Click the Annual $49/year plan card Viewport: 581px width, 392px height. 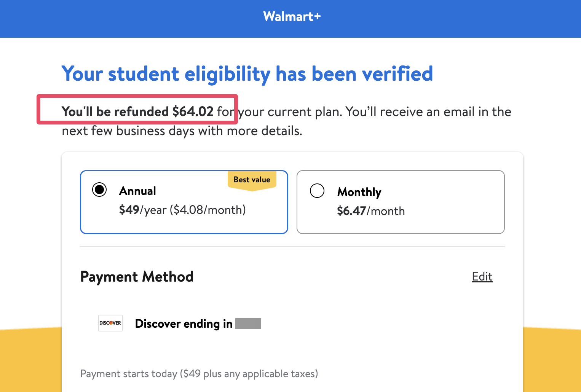(184, 202)
